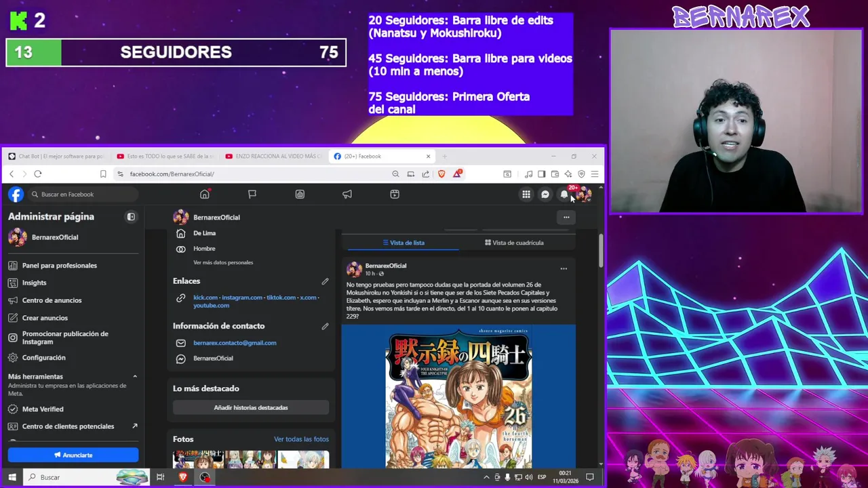Open Brave VPN shield icon in toolbar
This screenshot has height=488, width=868.
581,174
